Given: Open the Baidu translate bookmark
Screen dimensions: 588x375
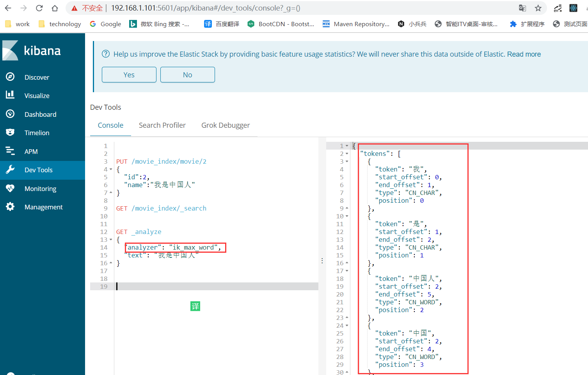Looking at the screenshot, I should tap(222, 24).
